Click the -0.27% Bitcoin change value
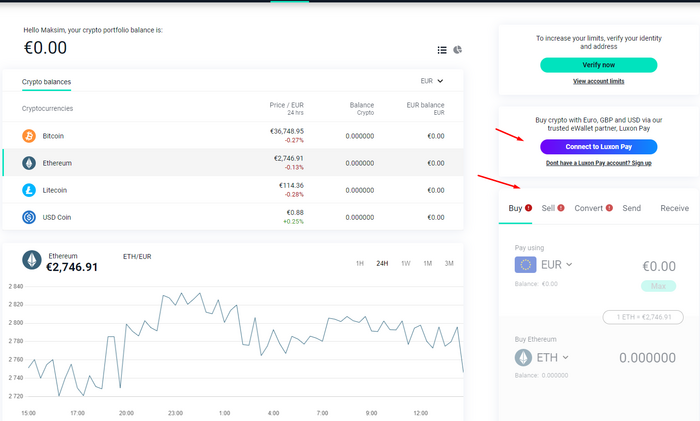This screenshot has width=700, height=421. tap(294, 140)
